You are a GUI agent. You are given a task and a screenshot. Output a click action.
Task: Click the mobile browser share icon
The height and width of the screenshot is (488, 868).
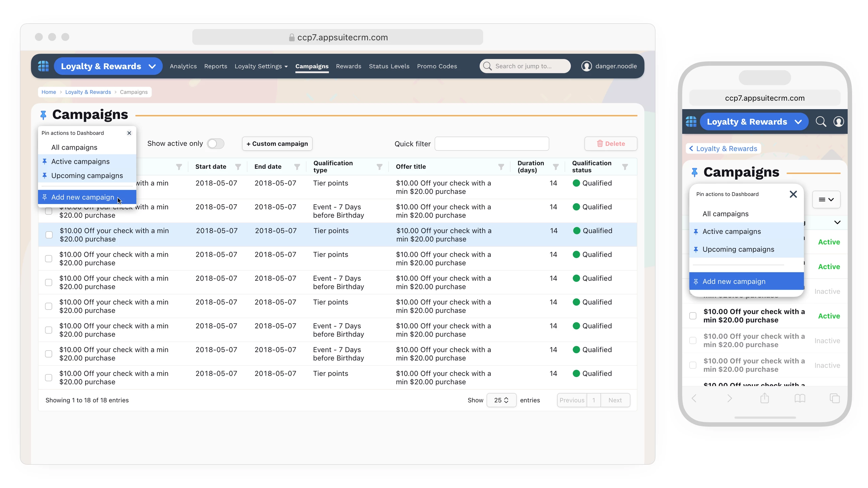764,398
